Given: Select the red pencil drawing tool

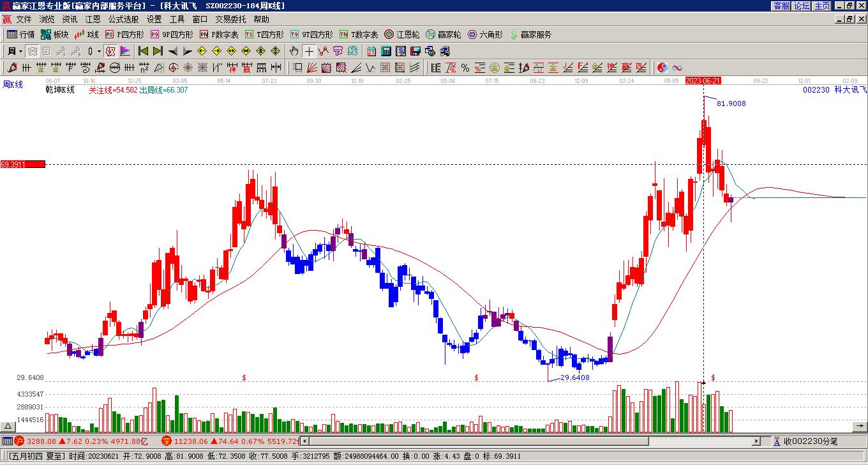Looking at the screenshot, I should point(12,68).
